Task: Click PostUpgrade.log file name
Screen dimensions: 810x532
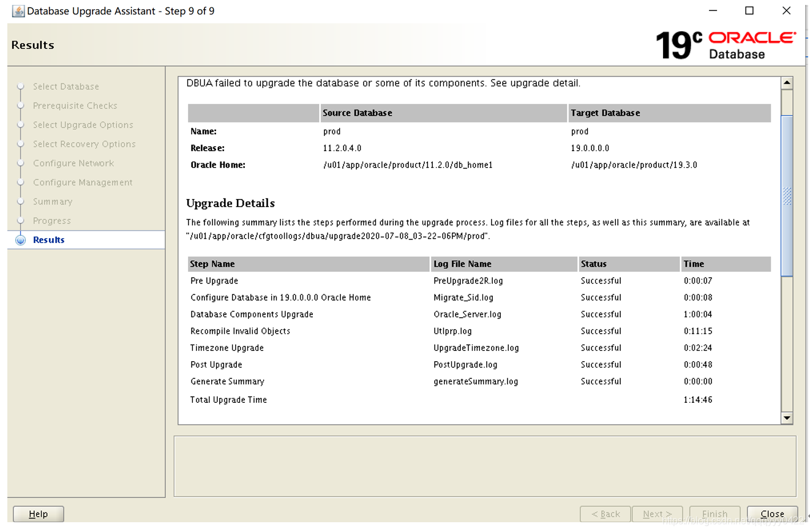Action: (465, 364)
